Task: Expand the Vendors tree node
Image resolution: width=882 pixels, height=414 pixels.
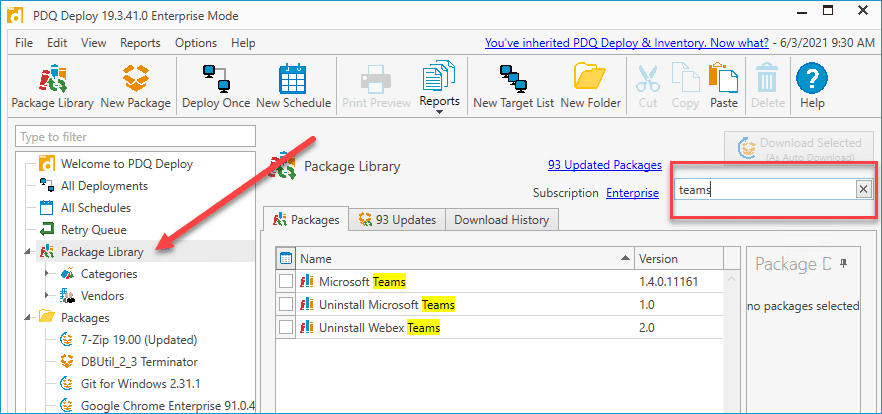Action: click(x=48, y=296)
